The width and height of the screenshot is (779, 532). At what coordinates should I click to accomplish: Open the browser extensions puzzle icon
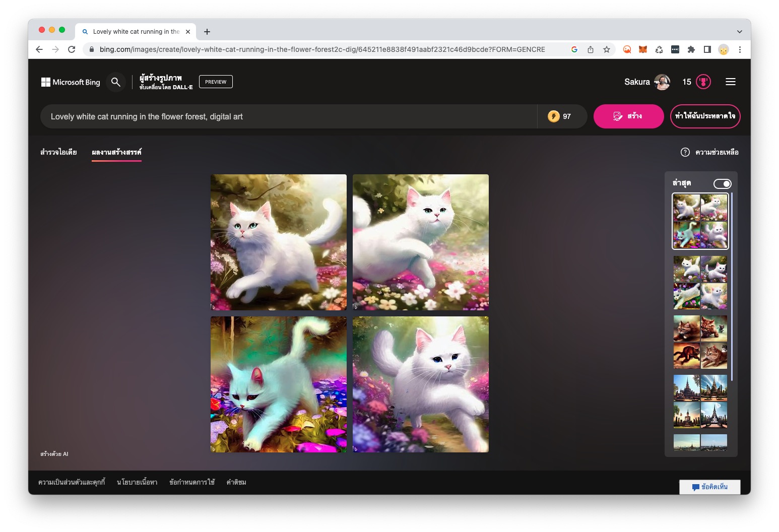click(x=691, y=49)
